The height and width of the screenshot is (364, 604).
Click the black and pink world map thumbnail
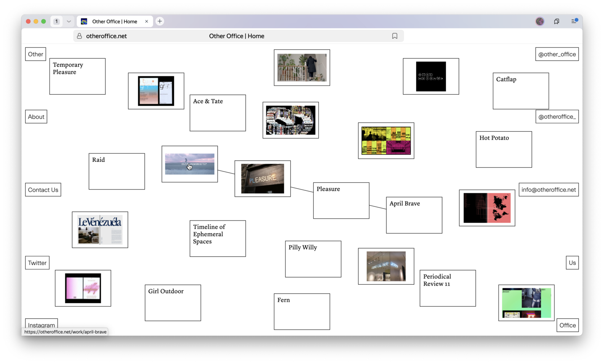pyautogui.click(x=487, y=208)
